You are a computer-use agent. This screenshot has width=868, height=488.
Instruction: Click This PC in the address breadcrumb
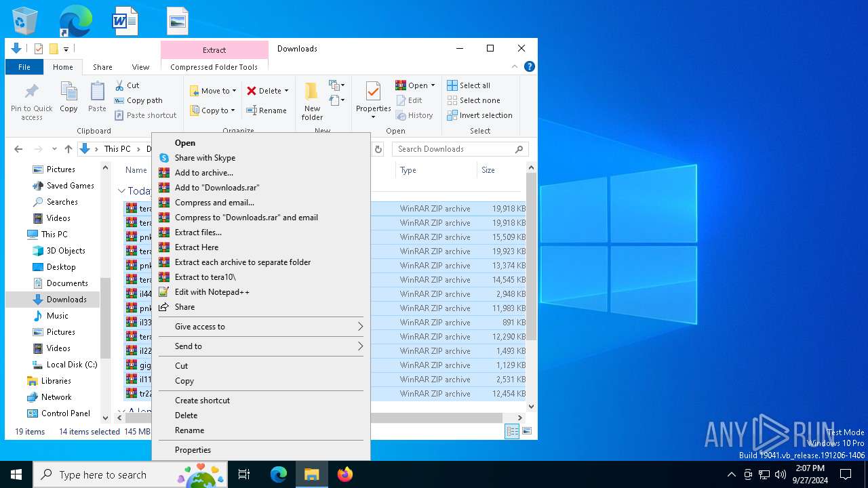point(117,149)
